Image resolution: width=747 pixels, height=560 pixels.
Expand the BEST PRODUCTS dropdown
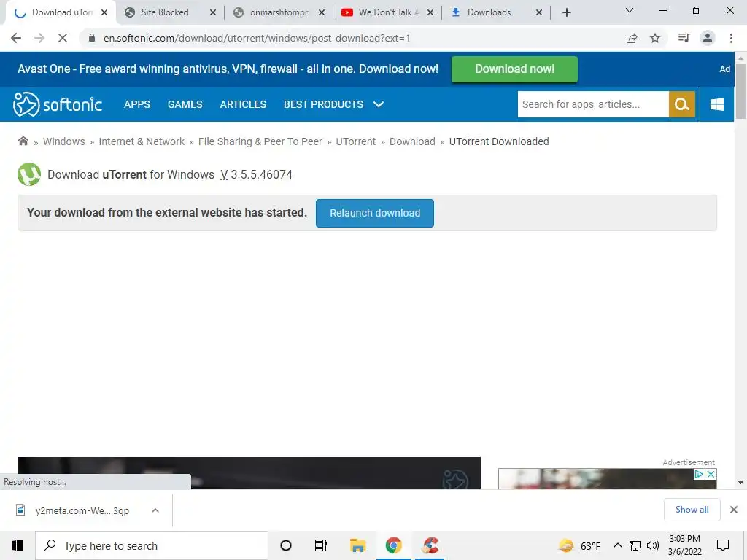(333, 104)
